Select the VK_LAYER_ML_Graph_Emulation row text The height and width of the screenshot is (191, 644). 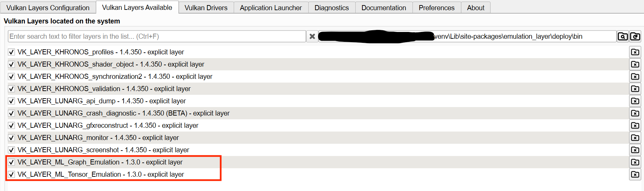(x=100, y=162)
